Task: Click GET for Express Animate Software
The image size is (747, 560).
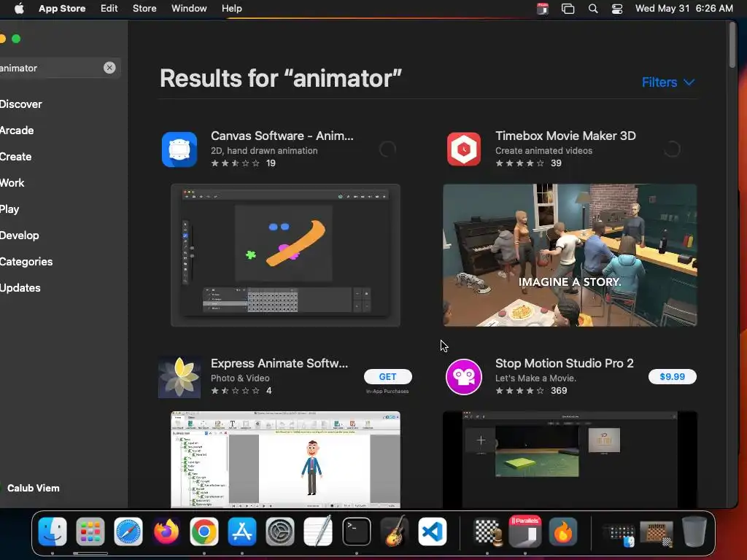Action: [x=388, y=377]
